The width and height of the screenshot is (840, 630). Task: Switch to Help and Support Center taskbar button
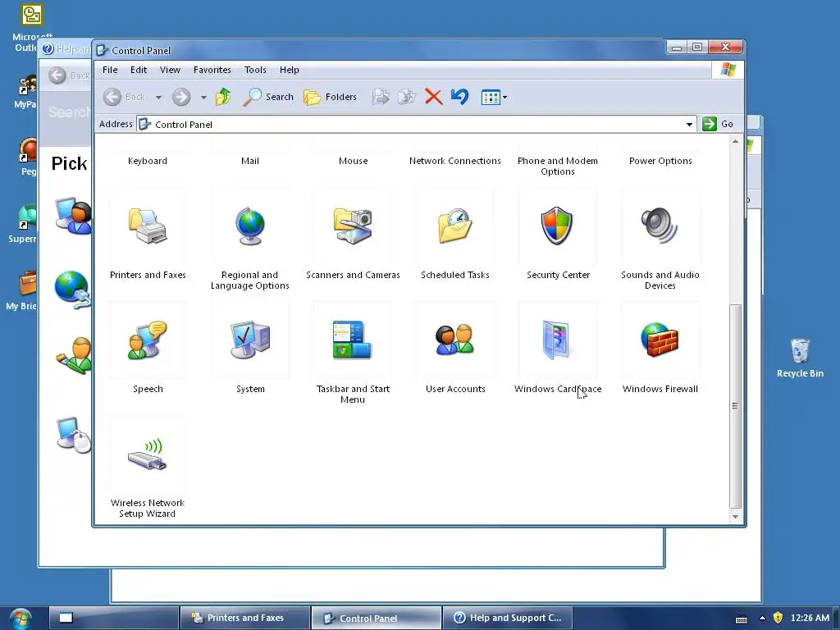pos(507,618)
